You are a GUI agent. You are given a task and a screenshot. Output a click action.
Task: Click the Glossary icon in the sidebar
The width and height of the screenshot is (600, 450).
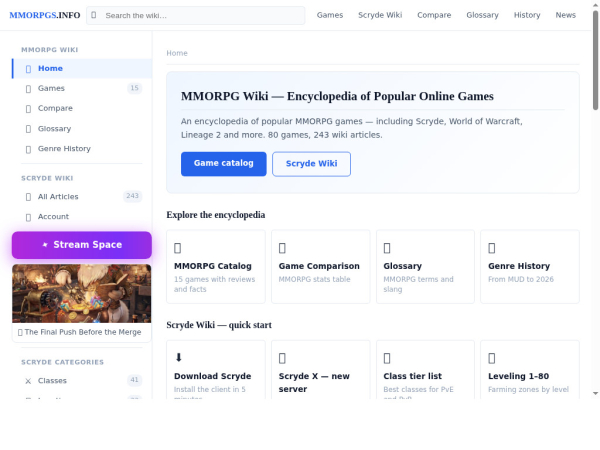coord(28,129)
